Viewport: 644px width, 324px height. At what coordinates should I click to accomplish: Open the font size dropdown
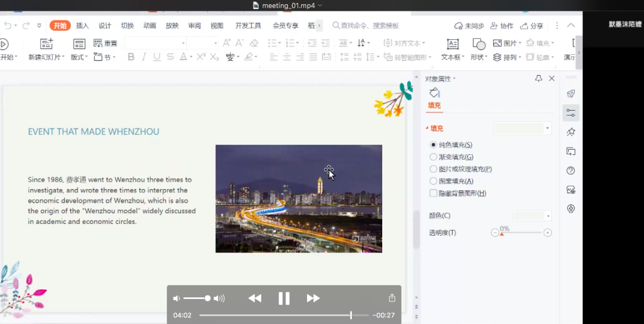point(216,43)
